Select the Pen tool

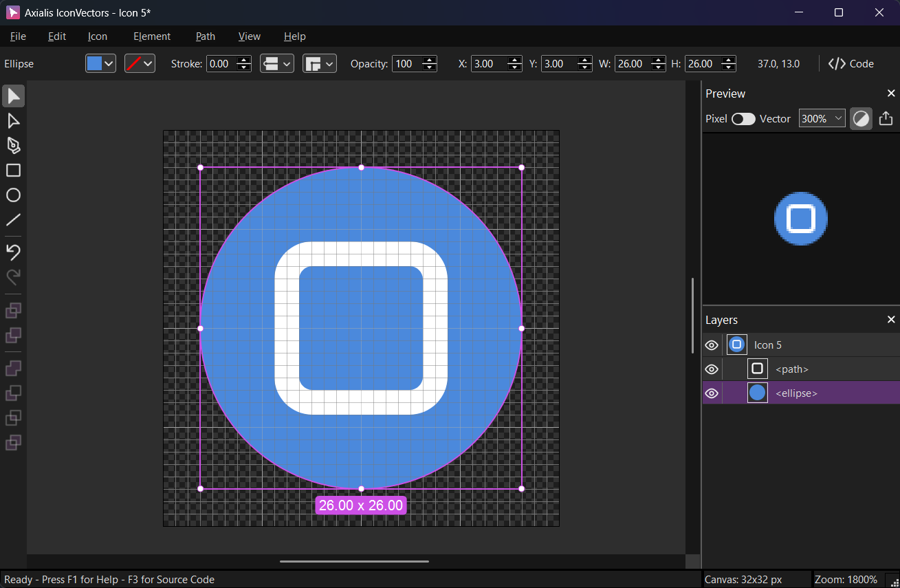coord(13,146)
